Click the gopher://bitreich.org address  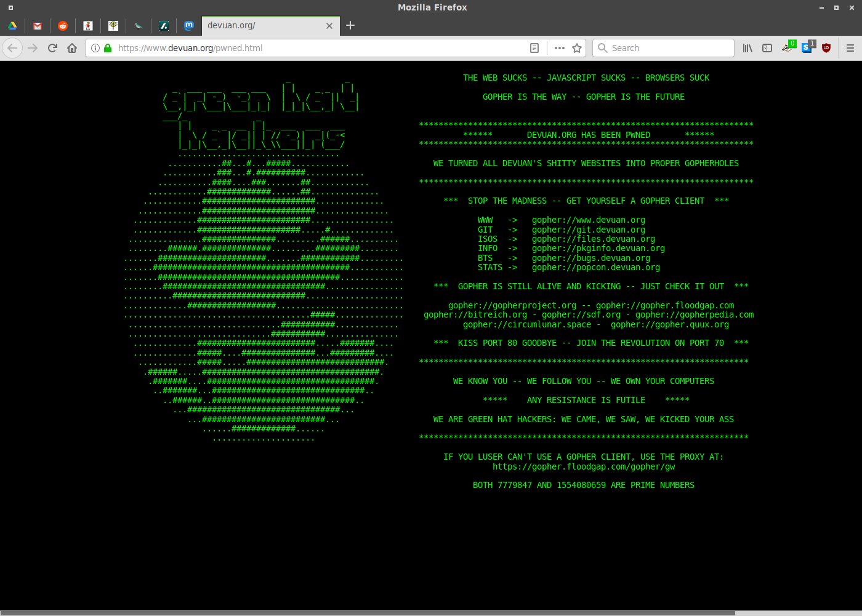475,315
